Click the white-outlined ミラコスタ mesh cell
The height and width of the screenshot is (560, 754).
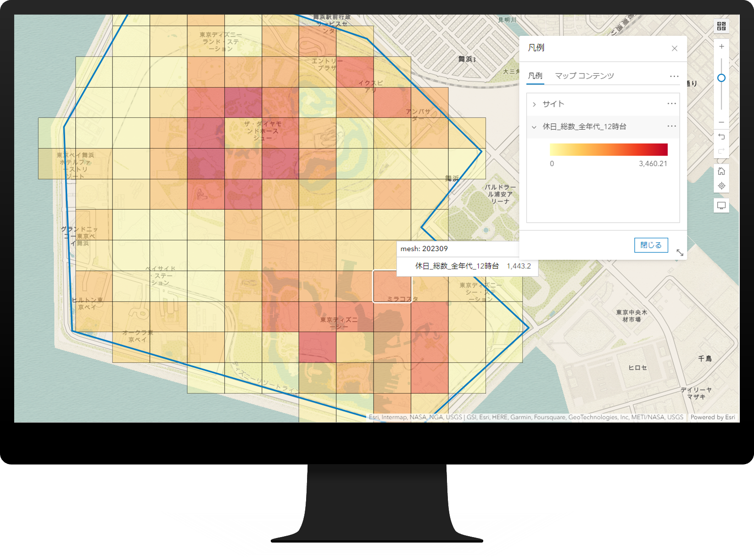[392, 286]
